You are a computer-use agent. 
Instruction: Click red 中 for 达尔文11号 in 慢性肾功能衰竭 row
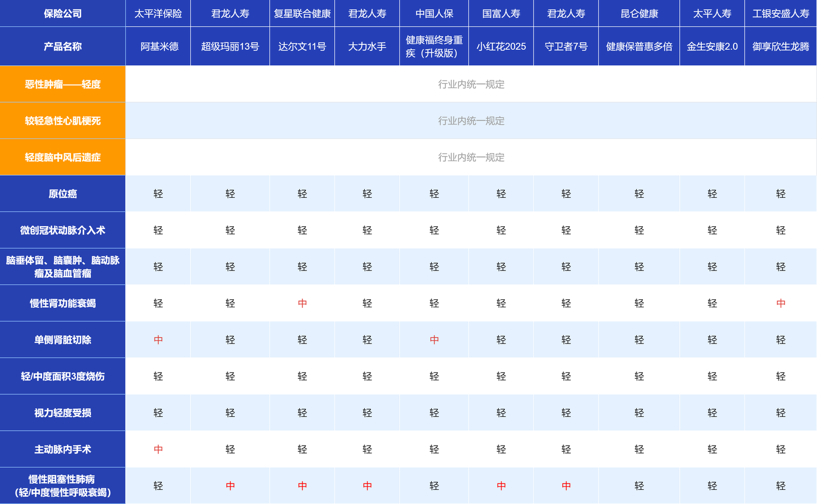tap(302, 303)
